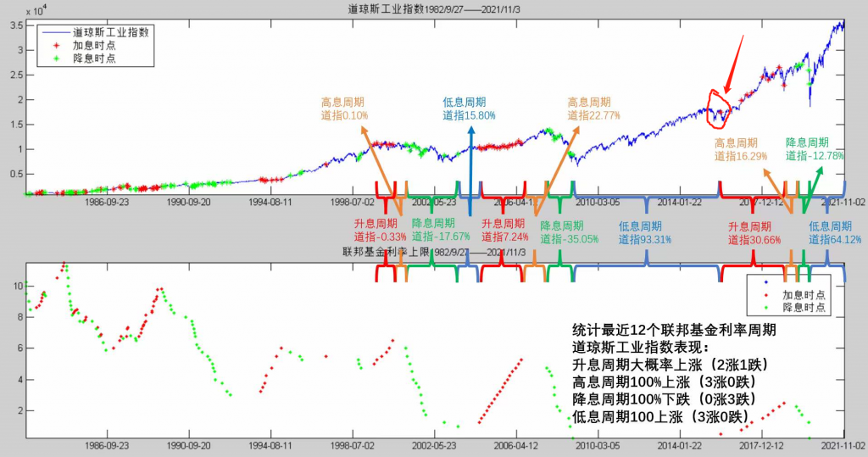
Task: Click '2010-03-05' on the upper chart x-axis
Action: (598, 202)
